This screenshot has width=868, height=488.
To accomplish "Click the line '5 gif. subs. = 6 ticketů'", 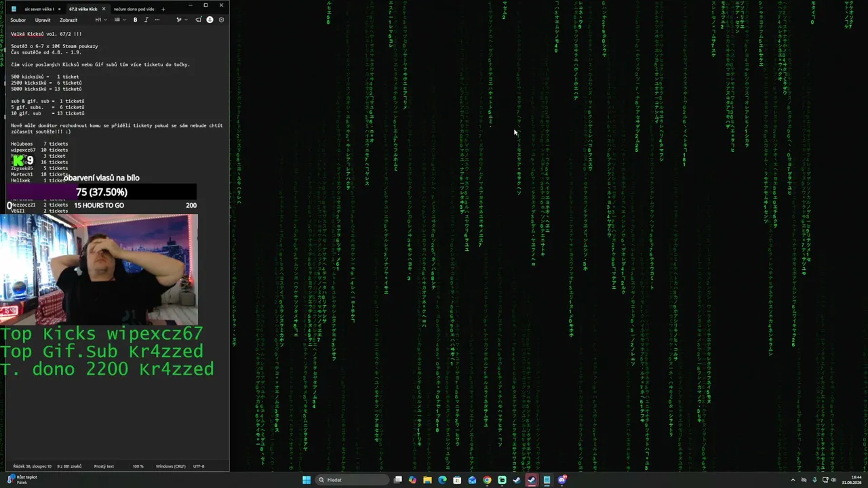I will pos(47,107).
